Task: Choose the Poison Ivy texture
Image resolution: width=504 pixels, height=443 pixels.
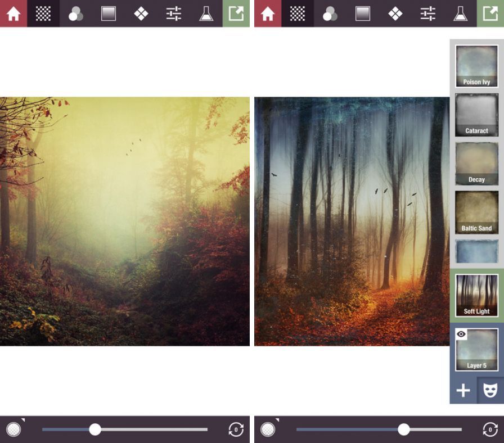Action: (476, 66)
